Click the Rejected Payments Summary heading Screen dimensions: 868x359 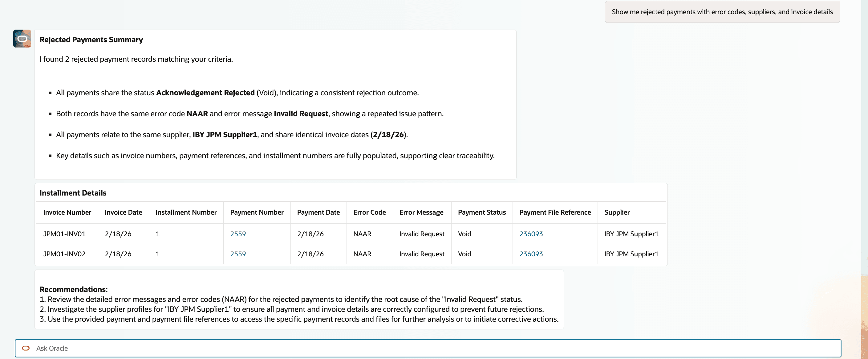[91, 39]
